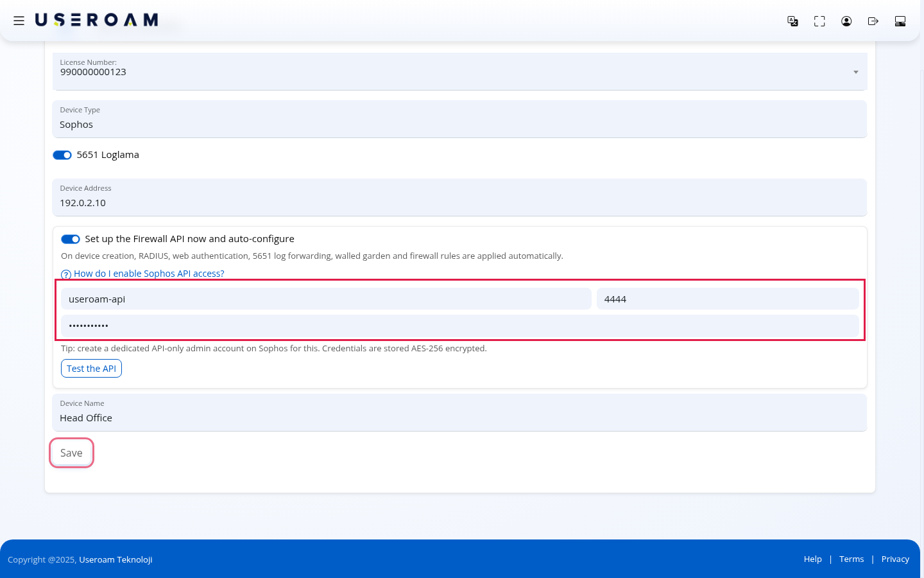Click the Device Address field
This screenshot has width=924, height=578.
click(459, 197)
